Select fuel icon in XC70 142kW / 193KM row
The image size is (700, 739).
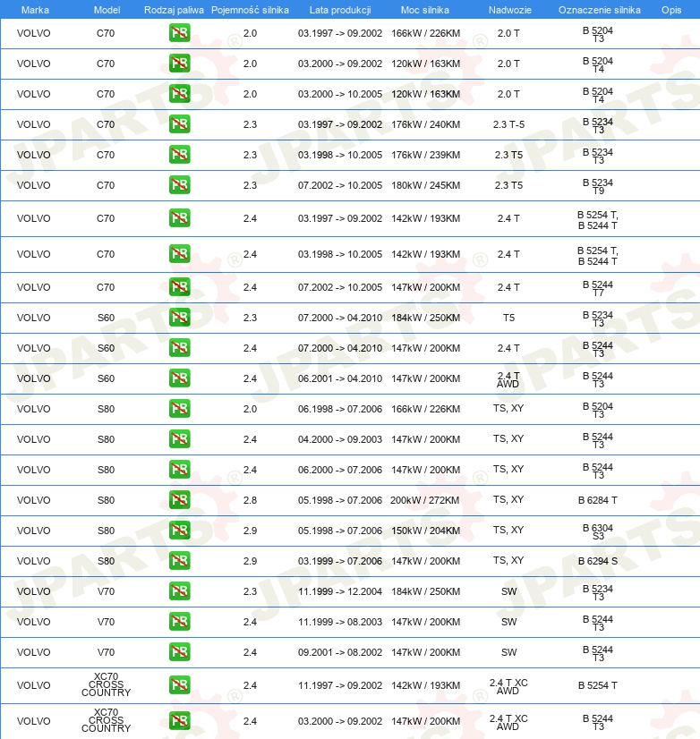pyautogui.click(x=179, y=684)
